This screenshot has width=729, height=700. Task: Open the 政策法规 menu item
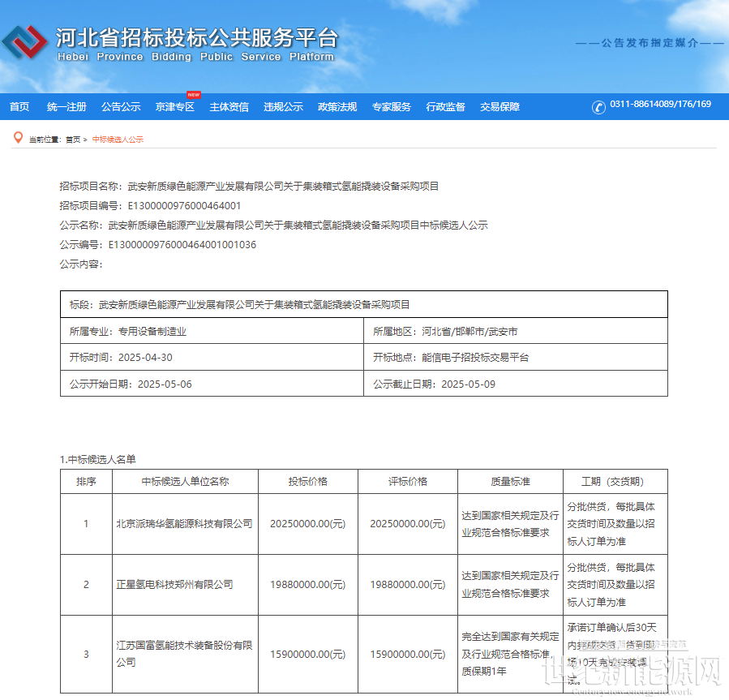[x=337, y=107]
